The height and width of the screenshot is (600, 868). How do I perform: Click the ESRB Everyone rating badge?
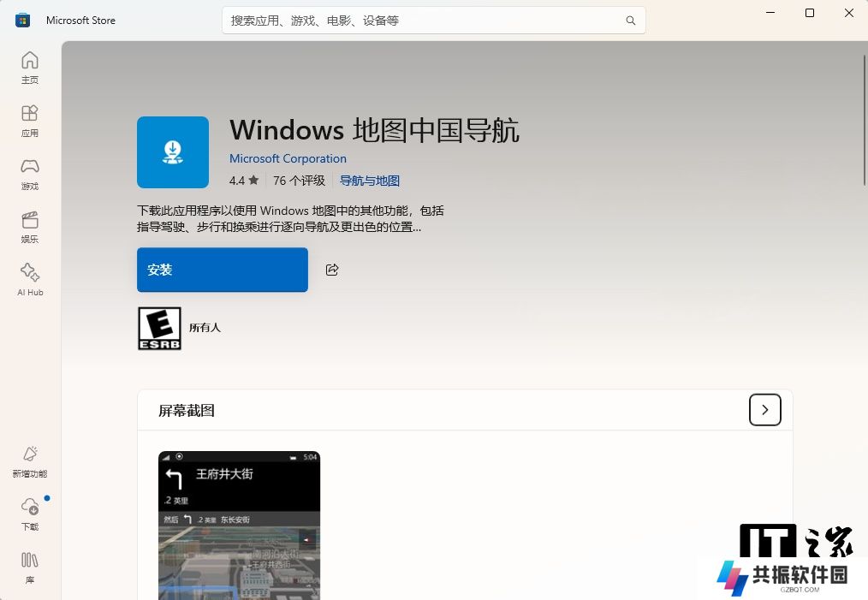pos(159,328)
